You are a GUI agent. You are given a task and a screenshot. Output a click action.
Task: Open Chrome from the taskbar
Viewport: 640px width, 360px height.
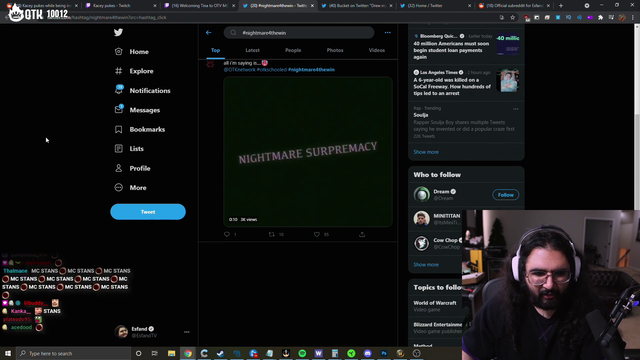(188, 353)
